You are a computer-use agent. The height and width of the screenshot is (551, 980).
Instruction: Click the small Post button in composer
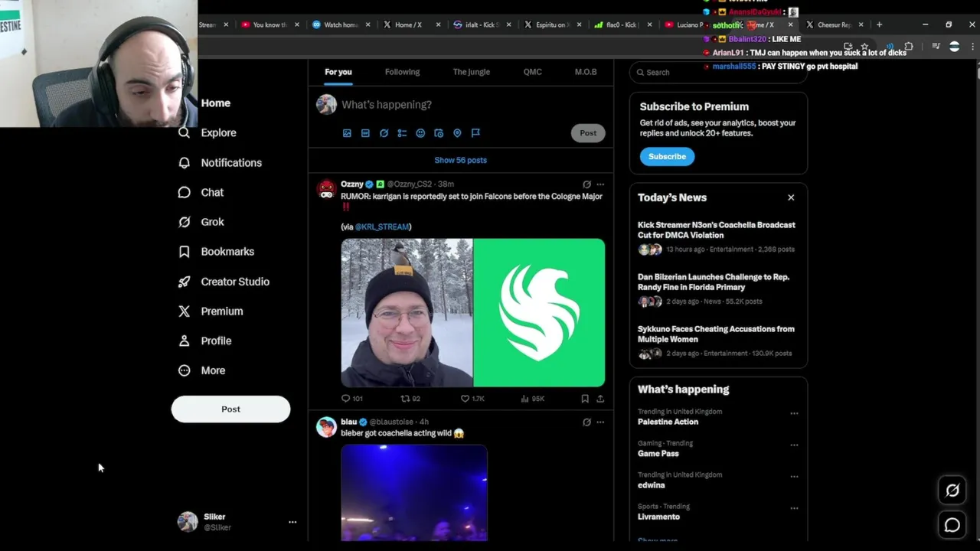point(588,133)
